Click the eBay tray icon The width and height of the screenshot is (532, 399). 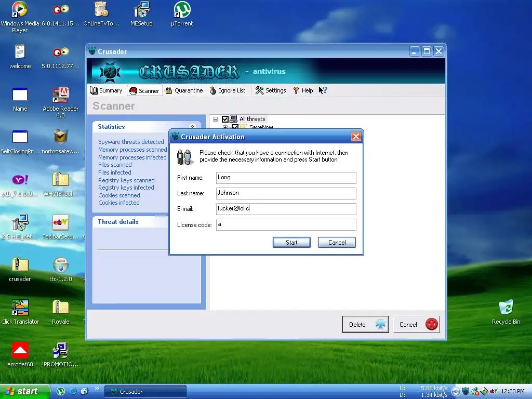494,391
